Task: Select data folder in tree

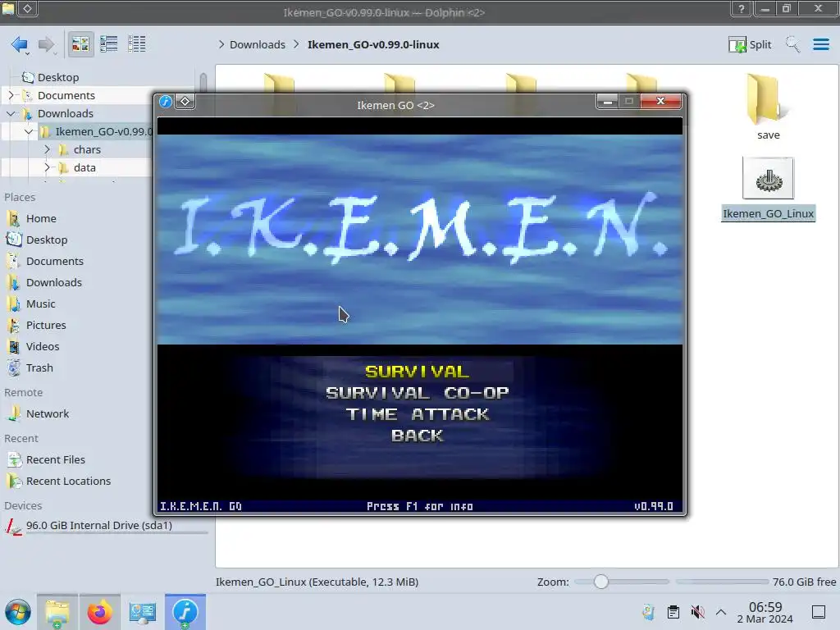Action: (84, 167)
